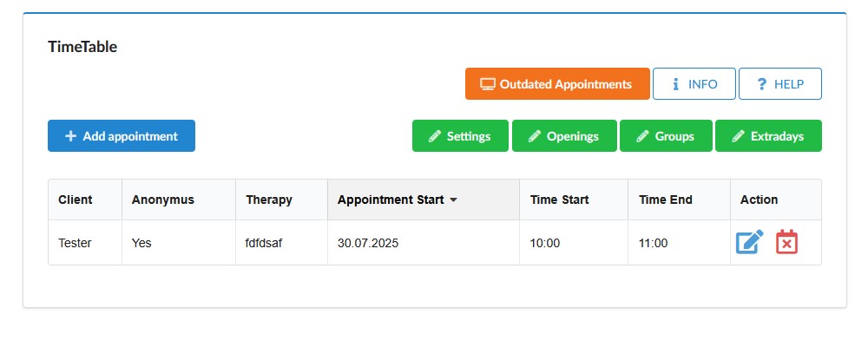Select the 30.07.2025 appointment date cell
The image size is (868, 347).
click(x=424, y=243)
